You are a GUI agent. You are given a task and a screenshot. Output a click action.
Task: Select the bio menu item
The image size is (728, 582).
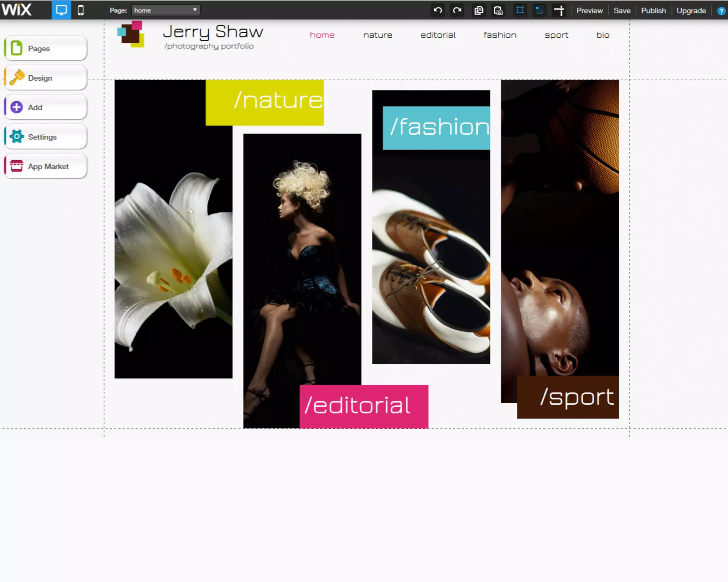pyautogui.click(x=603, y=35)
